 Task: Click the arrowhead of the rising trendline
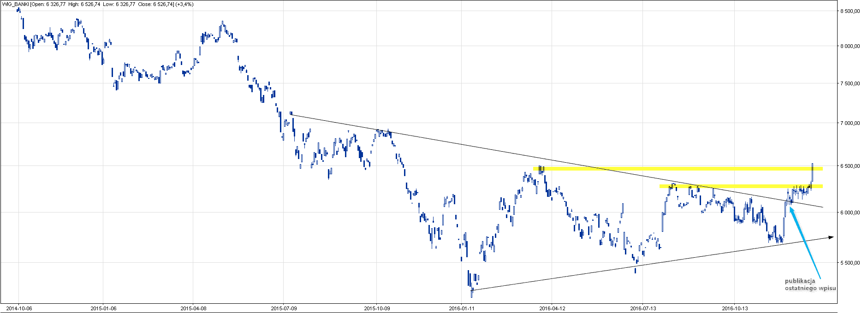pyautogui.click(x=831, y=237)
